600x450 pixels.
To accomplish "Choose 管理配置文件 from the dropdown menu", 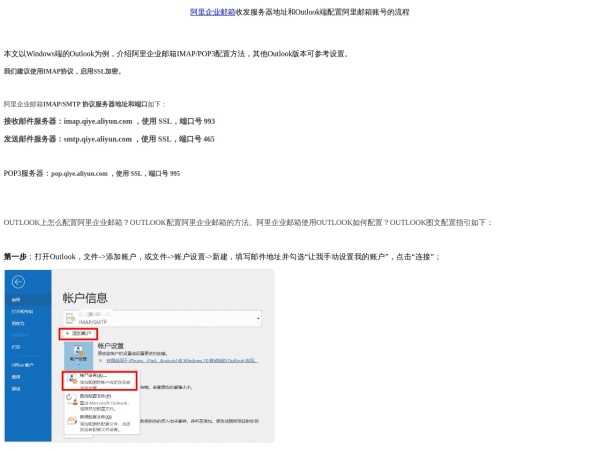I will click(102, 423).
